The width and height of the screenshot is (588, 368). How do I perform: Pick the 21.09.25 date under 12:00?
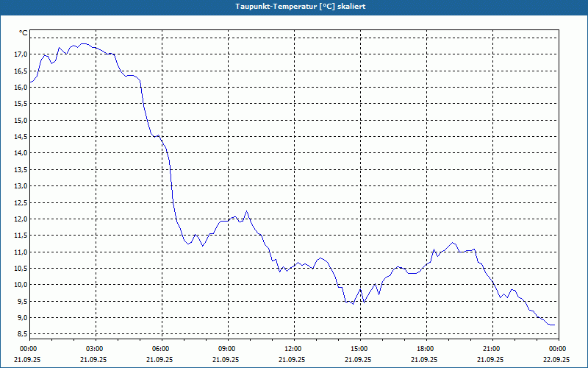pos(292,359)
